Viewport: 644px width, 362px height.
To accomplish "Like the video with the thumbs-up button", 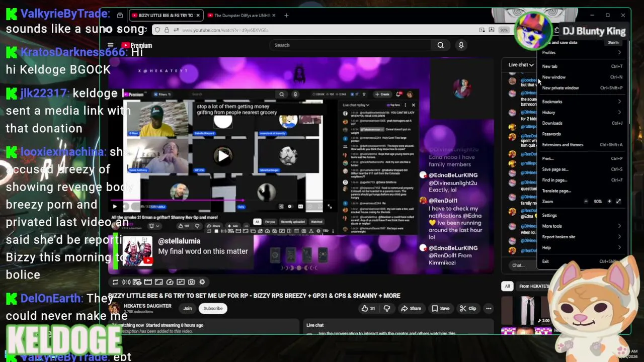I will (x=368, y=308).
